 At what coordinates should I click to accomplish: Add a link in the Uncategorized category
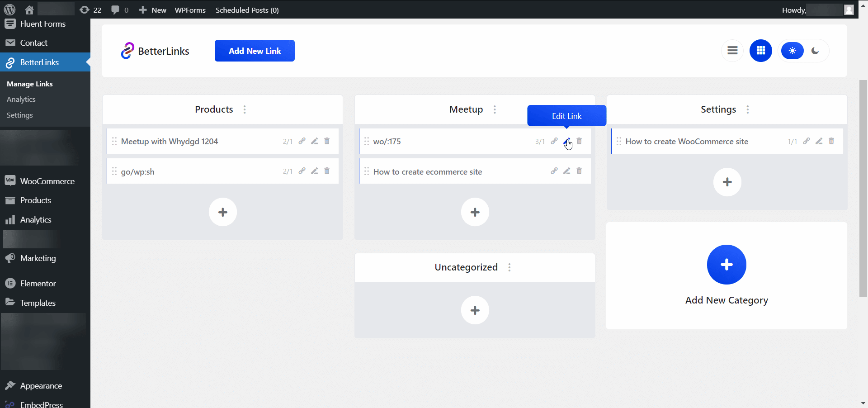(x=475, y=310)
